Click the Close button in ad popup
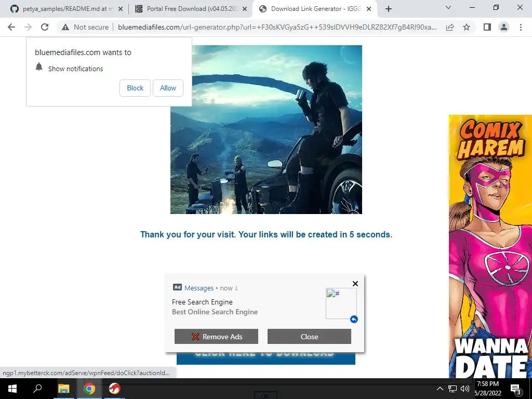Image resolution: width=532 pixels, height=399 pixels. pyautogui.click(x=309, y=337)
